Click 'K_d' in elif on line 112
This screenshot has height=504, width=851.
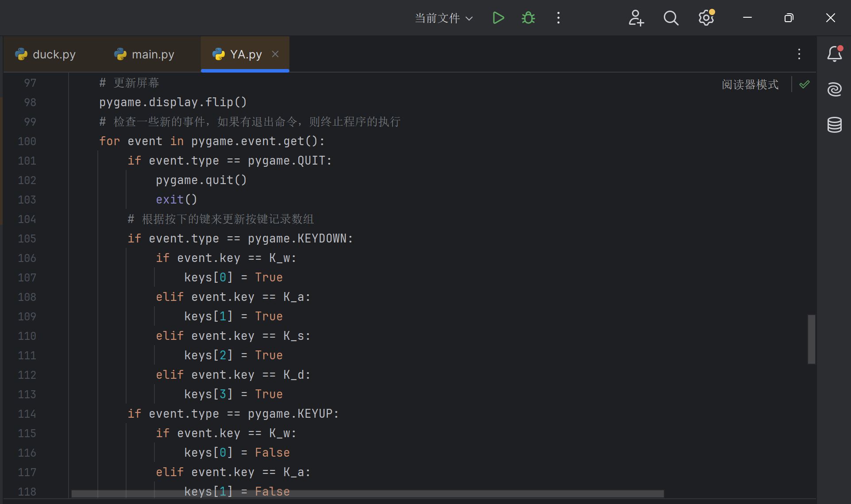click(x=293, y=375)
